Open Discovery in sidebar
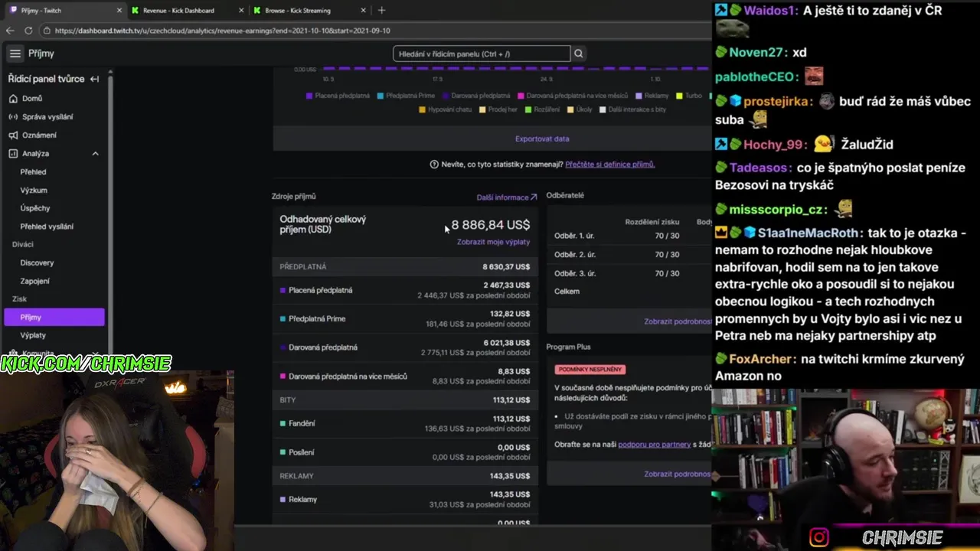Viewport: 980px width, 551px height. coord(37,263)
